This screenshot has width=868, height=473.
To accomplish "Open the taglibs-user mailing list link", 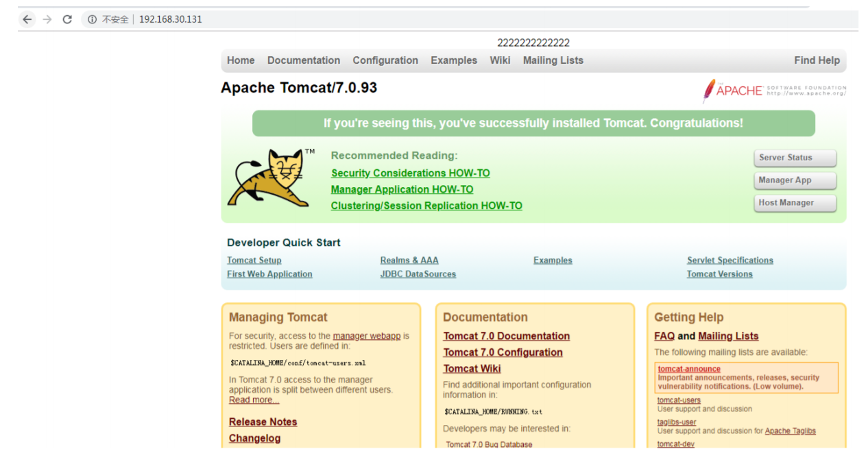I will [x=677, y=422].
